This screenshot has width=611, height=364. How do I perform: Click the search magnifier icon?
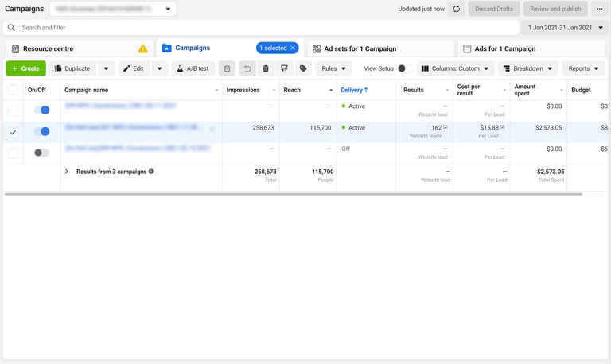coord(11,28)
